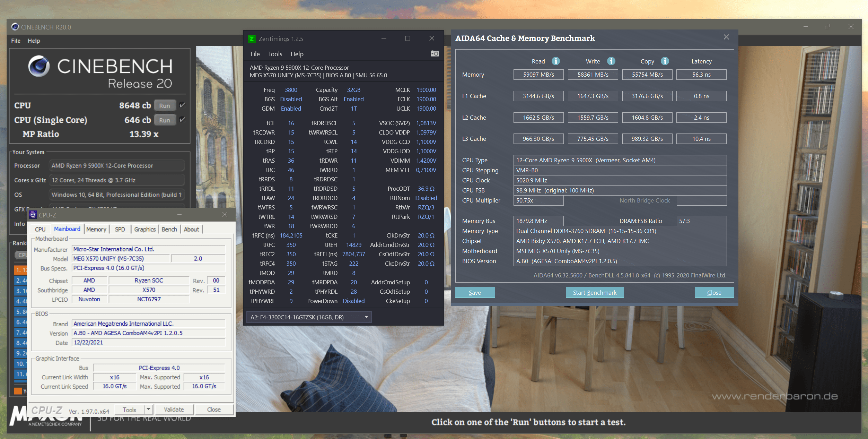Click the FCLK 1900.00 value in ZenTimings

click(x=426, y=99)
